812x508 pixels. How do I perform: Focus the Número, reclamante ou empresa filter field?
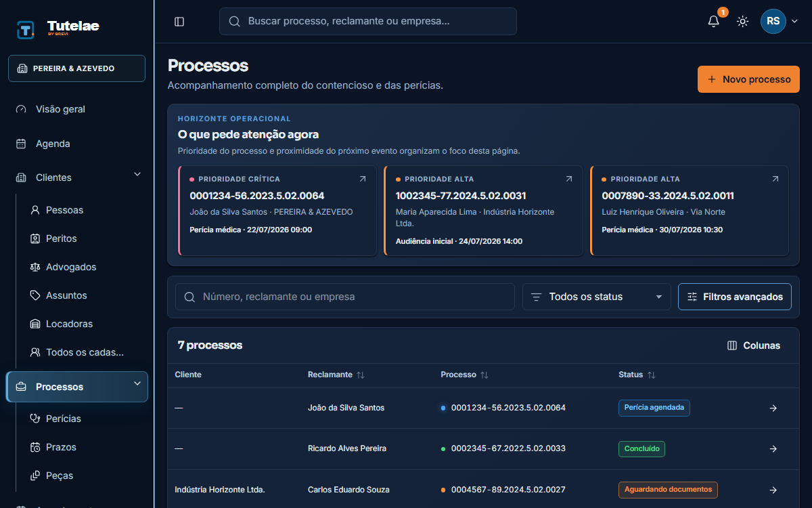tap(345, 297)
